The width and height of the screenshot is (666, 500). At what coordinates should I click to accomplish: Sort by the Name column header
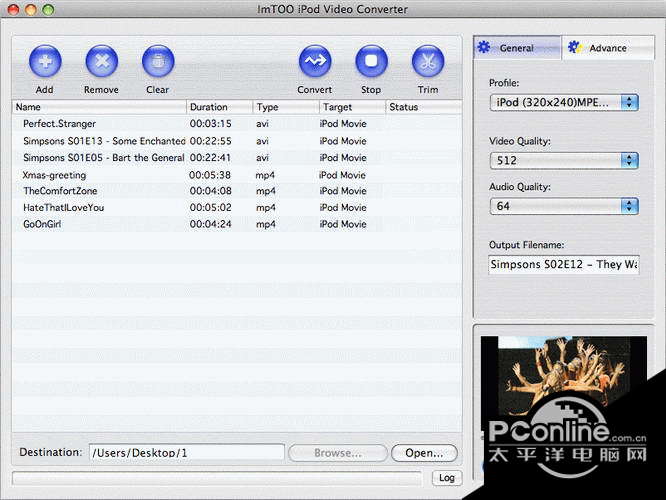pos(99,107)
